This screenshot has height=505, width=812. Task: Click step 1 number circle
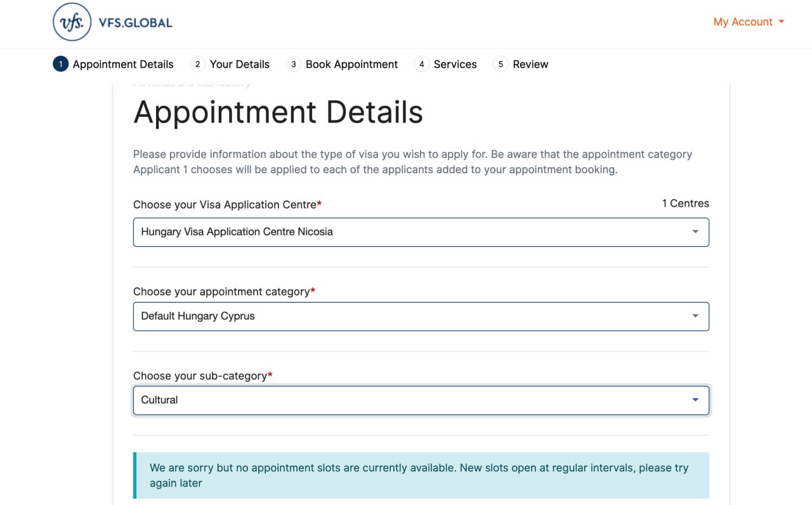(60, 64)
